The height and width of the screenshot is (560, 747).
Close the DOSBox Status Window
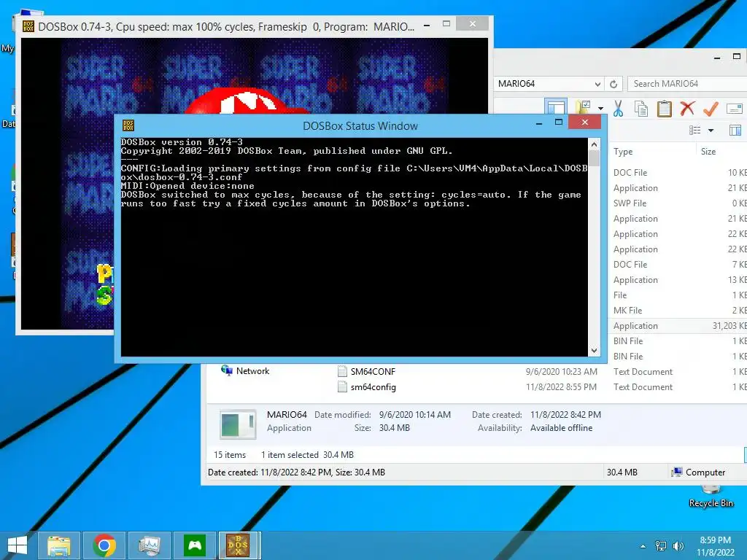pyautogui.click(x=584, y=122)
